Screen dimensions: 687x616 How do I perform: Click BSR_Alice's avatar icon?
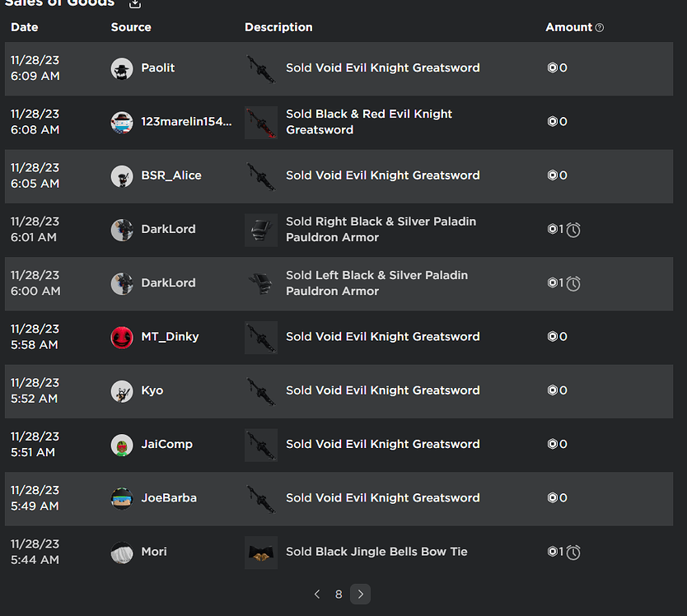tap(122, 176)
